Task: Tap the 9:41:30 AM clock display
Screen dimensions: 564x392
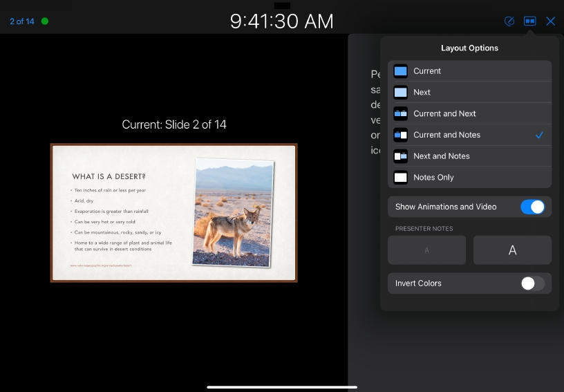Action: 281,21
